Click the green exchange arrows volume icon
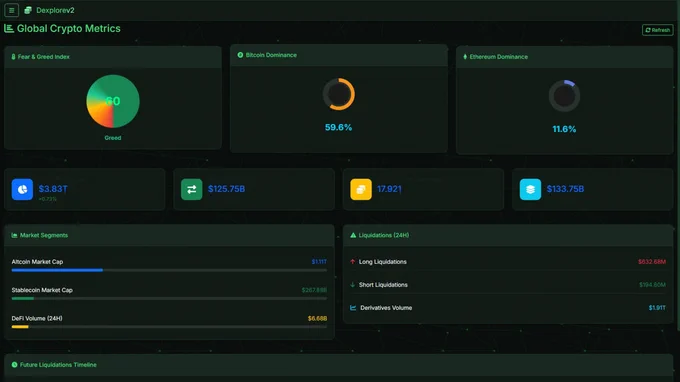Screen dimensions: 680x382 coord(192,189)
